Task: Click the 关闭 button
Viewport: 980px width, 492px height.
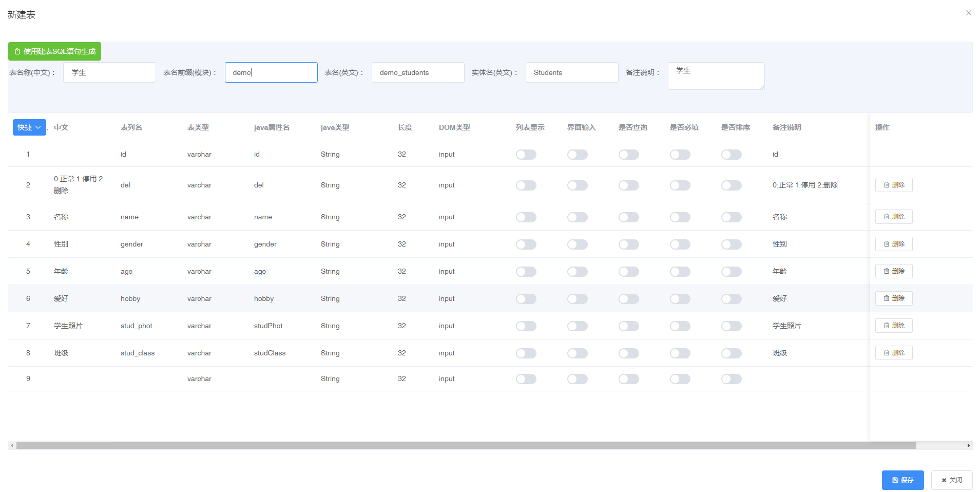Action: [x=952, y=480]
